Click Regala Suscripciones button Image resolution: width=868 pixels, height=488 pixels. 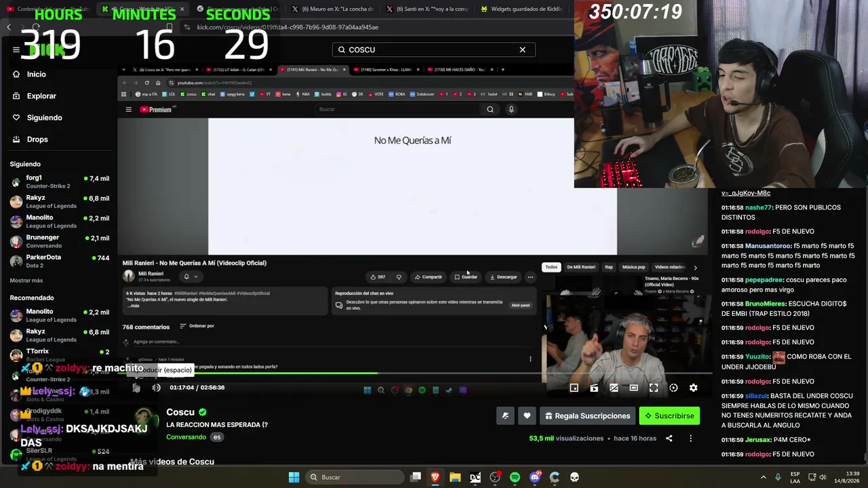tap(587, 415)
